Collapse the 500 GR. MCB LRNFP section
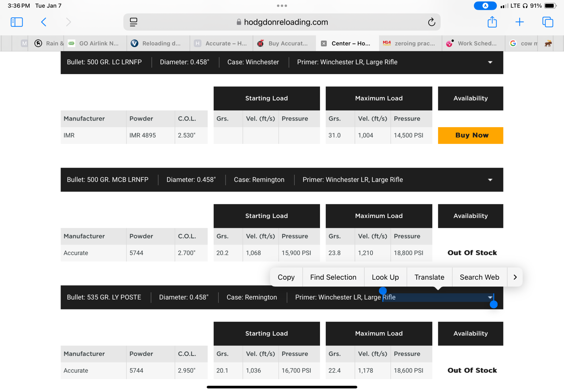Viewport: 564px width, 392px height. [490, 180]
